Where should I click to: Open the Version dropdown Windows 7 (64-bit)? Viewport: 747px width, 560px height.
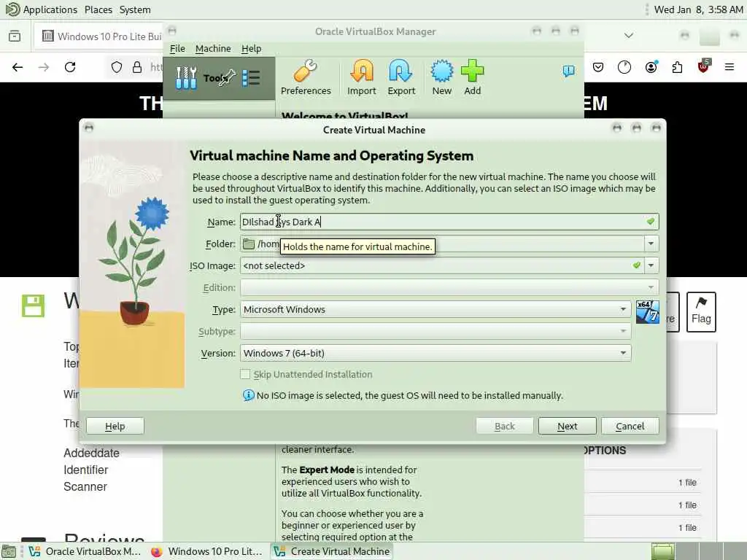point(436,354)
